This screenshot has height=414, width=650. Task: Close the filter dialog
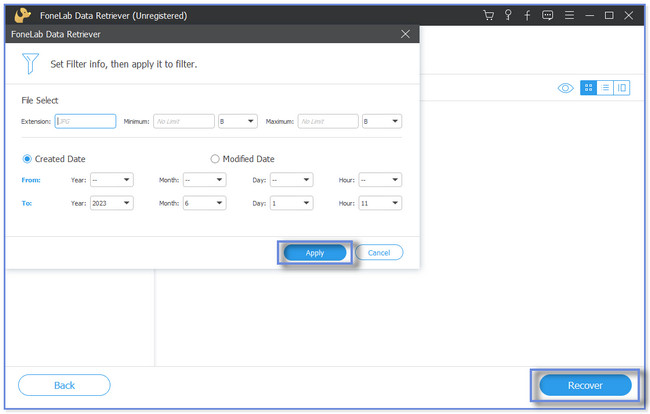coord(405,34)
